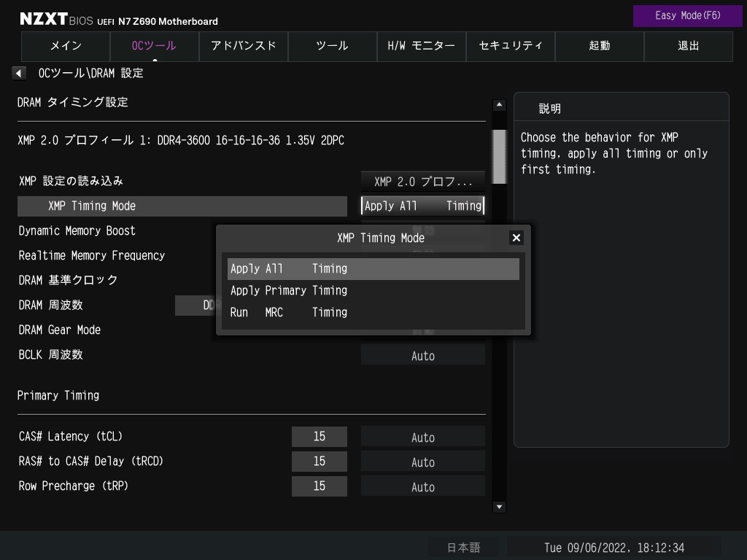Click the scroll up arrow of settings list

click(499, 105)
